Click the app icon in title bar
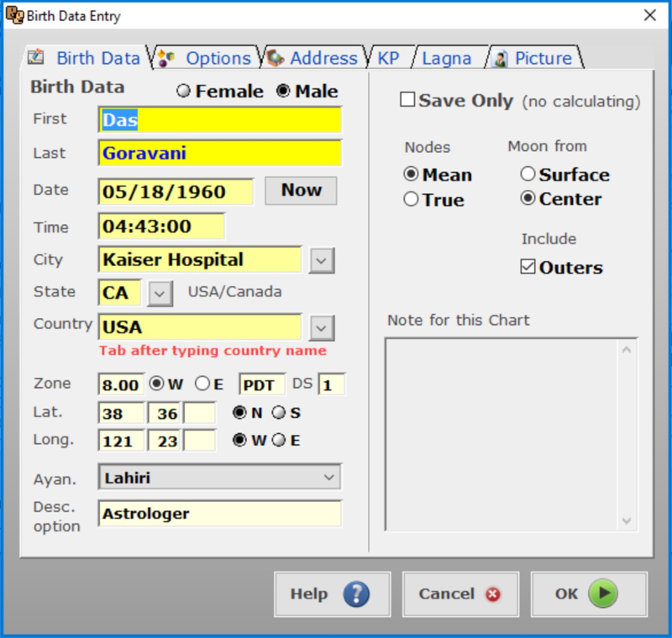This screenshot has width=672, height=638. (14, 15)
